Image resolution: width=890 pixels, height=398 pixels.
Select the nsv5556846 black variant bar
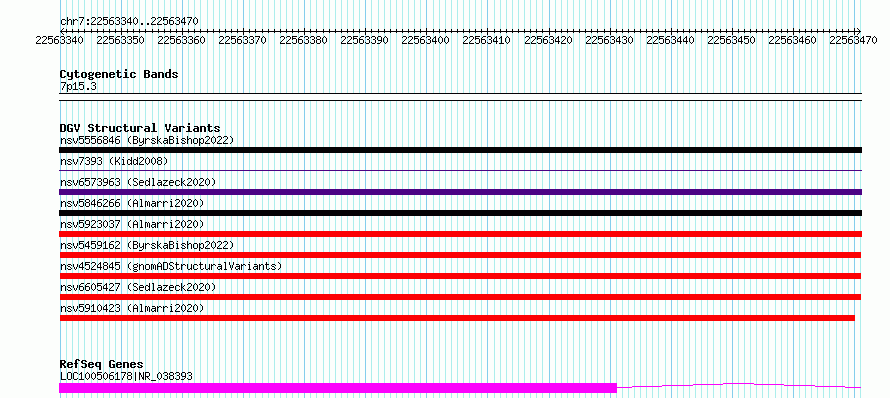tap(460, 150)
